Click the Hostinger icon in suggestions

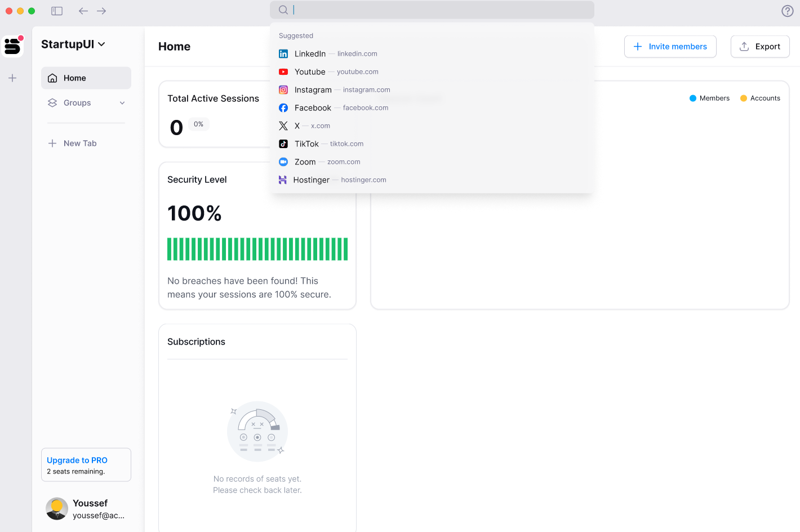coord(283,180)
